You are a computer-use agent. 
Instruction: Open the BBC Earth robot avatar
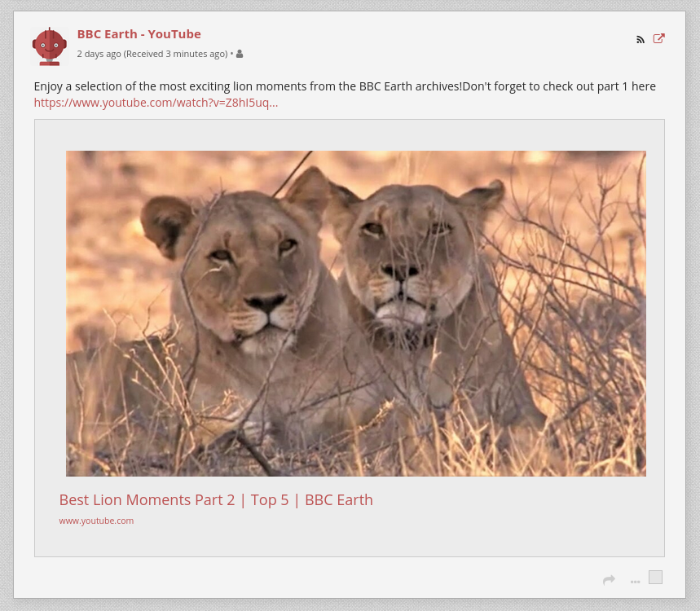[x=50, y=46]
